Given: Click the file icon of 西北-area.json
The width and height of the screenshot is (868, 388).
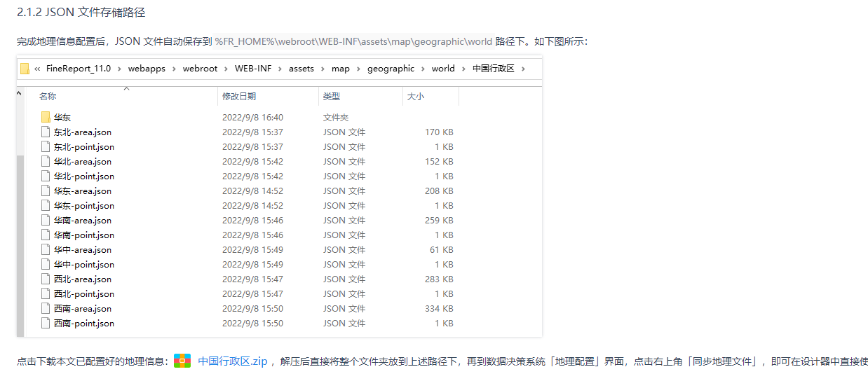Looking at the screenshot, I should click(x=46, y=279).
